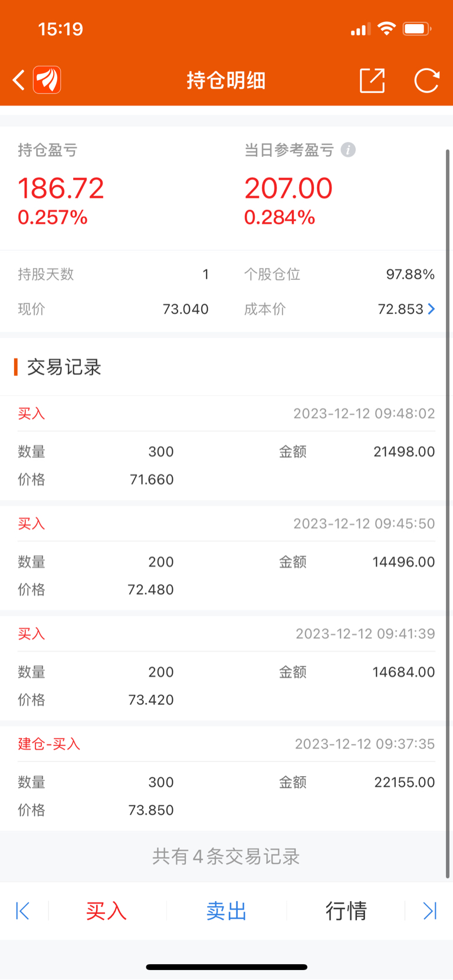Refresh position details with reload icon
Image resolution: width=453 pixels, height=980 pixels.
(427, 81)
